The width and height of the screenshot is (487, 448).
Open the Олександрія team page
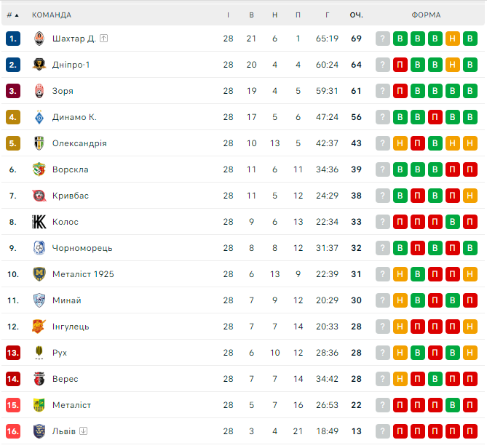coord(79,143)
